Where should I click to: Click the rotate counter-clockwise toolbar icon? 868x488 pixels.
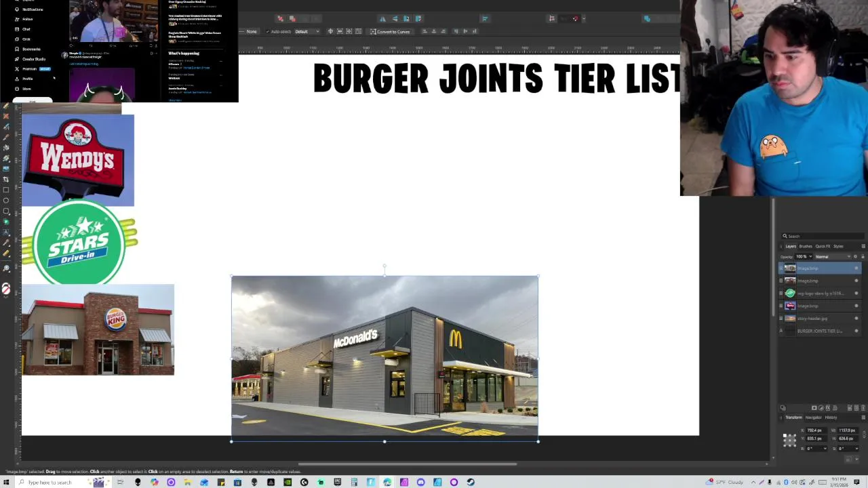[x=406, y=19]
